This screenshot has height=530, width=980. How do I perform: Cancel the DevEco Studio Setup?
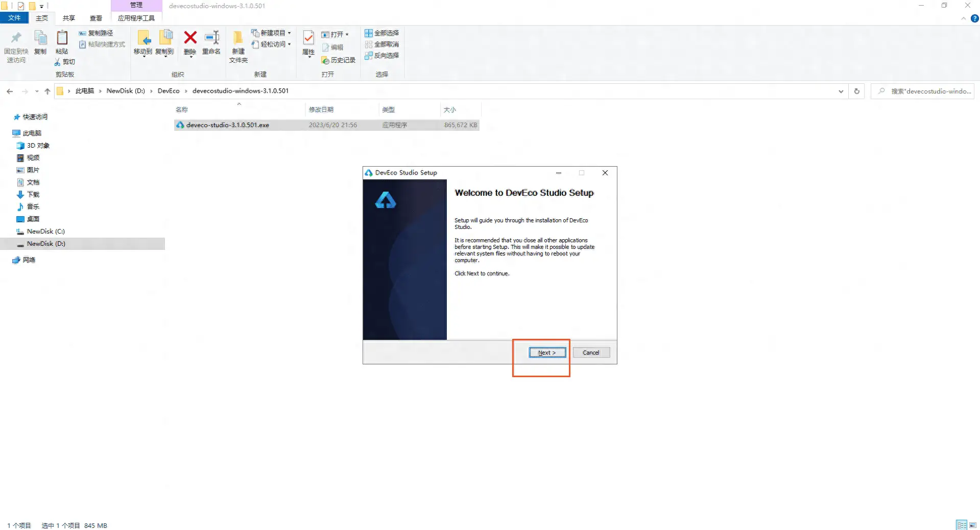591,353
